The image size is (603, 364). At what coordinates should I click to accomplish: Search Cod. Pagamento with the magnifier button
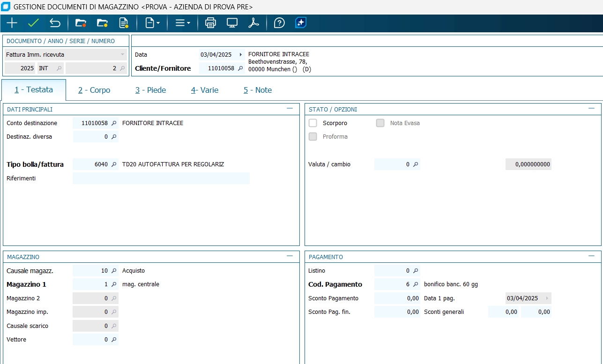[x=415, y=284]
